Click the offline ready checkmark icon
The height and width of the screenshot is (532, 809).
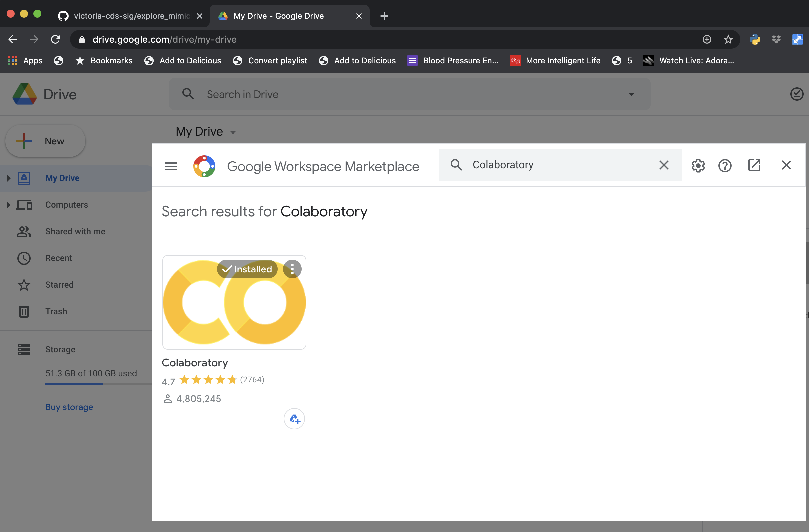click(796, 94)
